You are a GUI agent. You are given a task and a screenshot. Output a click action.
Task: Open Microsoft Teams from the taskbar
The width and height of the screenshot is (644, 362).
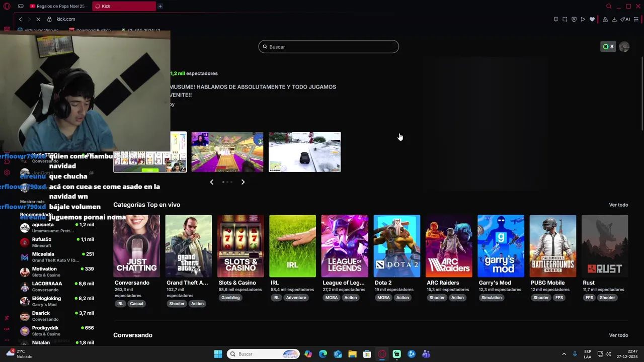[426, 354]
